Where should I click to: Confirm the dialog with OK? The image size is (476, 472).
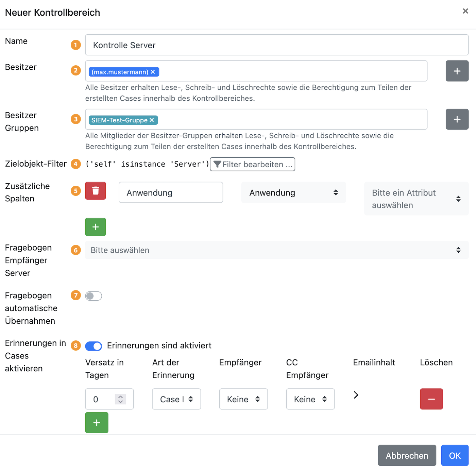(455, 455)
